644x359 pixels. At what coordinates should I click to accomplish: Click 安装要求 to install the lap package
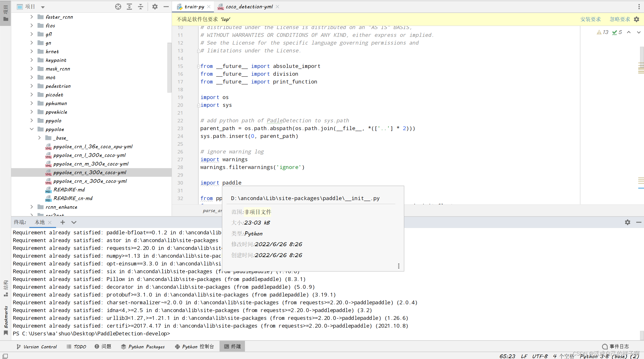coord(591,19)
